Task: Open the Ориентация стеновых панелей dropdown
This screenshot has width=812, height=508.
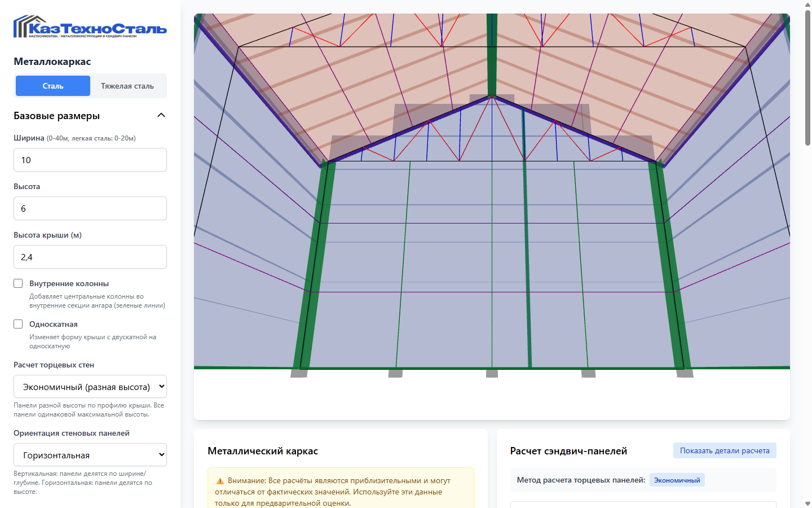Action: tap(90, 455)
